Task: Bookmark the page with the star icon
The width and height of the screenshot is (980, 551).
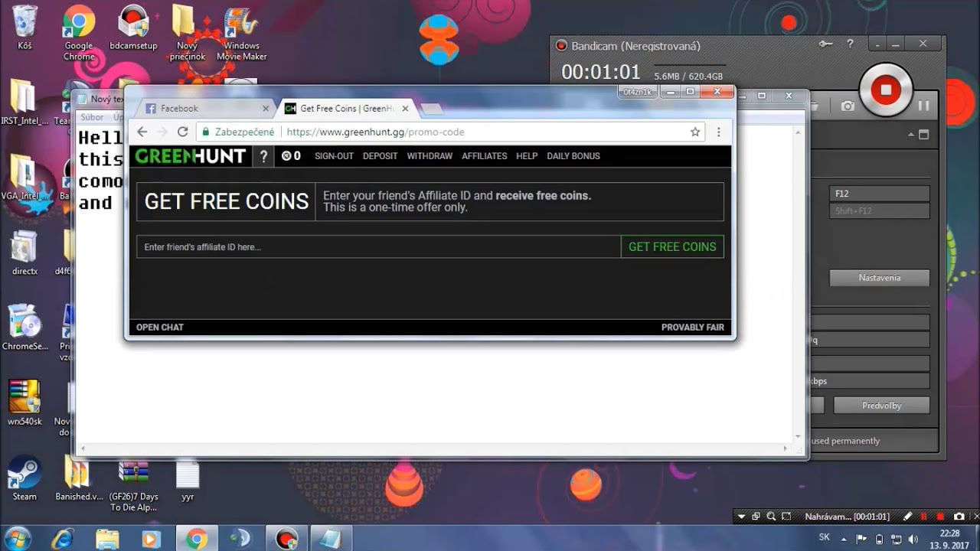Action: click(695, 132)
